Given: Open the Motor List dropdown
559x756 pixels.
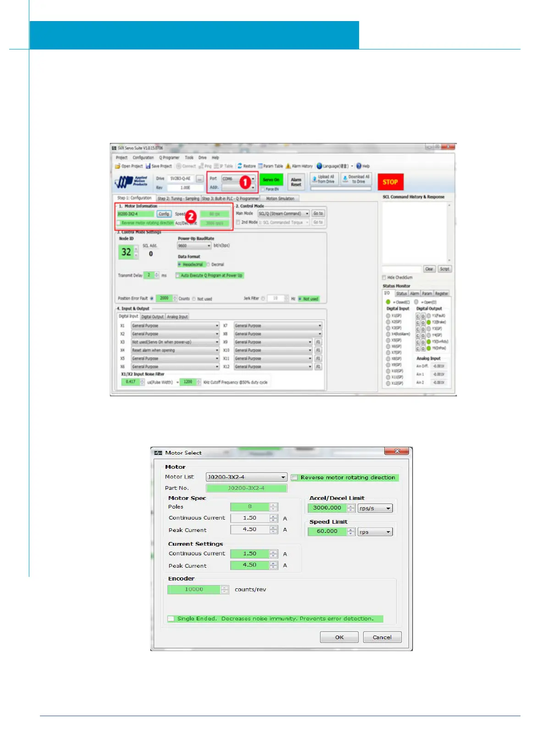Looking at the screenshot, I should 247,477.
